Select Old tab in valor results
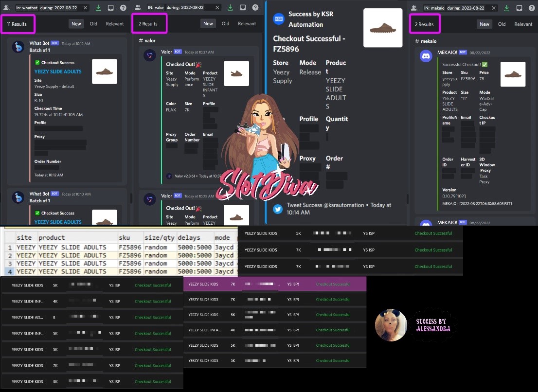538x392 pixels. point(225,23)
